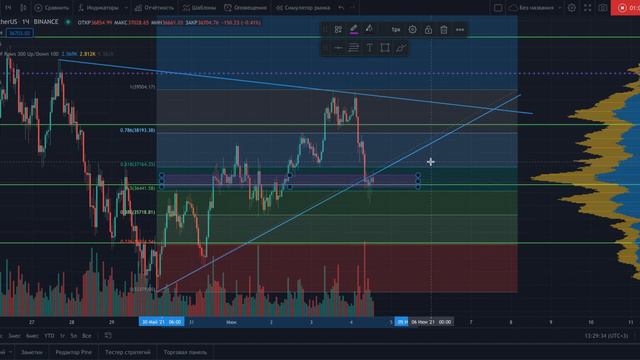Expand the arrow next to Индикаторы
The height and width of the screenshot is (360, 640).
coord(126,8)
